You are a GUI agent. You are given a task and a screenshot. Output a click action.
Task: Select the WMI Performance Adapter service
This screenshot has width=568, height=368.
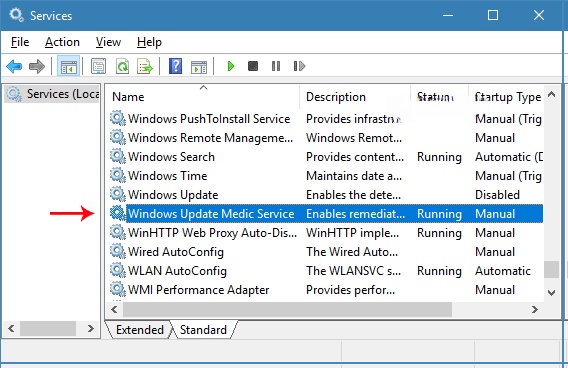click(x=199, y=290)
